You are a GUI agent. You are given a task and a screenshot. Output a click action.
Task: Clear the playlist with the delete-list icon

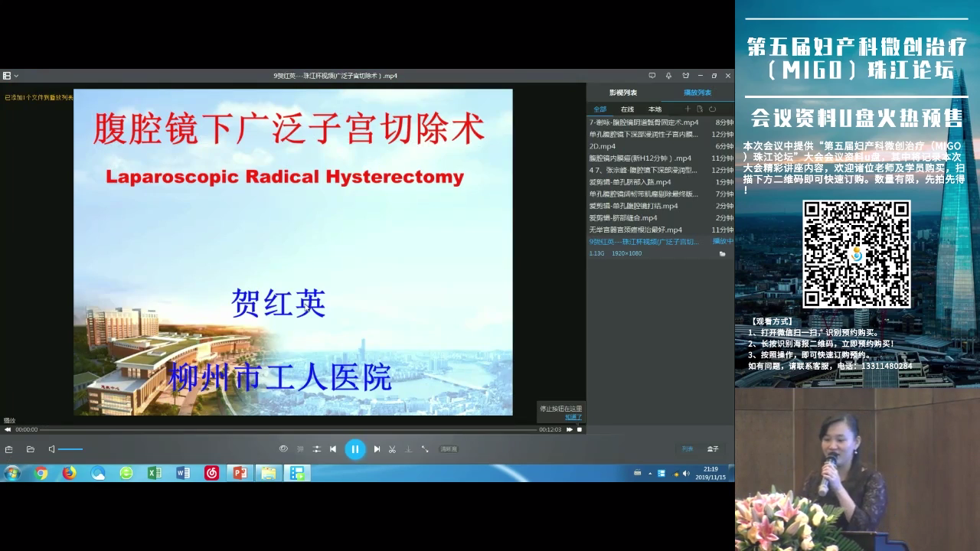coord(700,109)
